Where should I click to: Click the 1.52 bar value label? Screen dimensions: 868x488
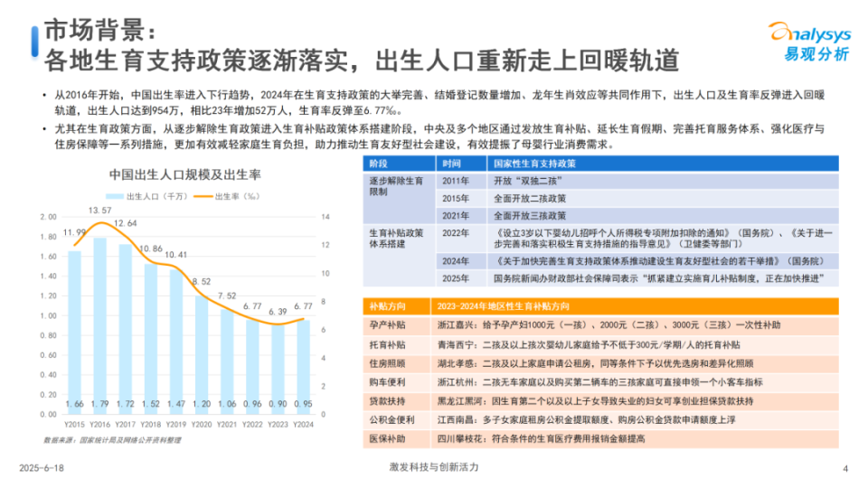coord(151,404)
